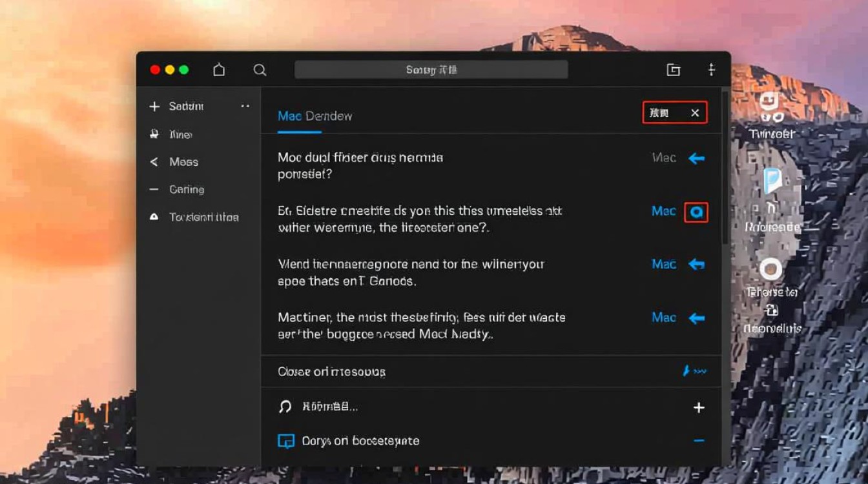Click the paragraph starting with "Mend"
This screenshot has height=484, width=868.
click(411, 272)
